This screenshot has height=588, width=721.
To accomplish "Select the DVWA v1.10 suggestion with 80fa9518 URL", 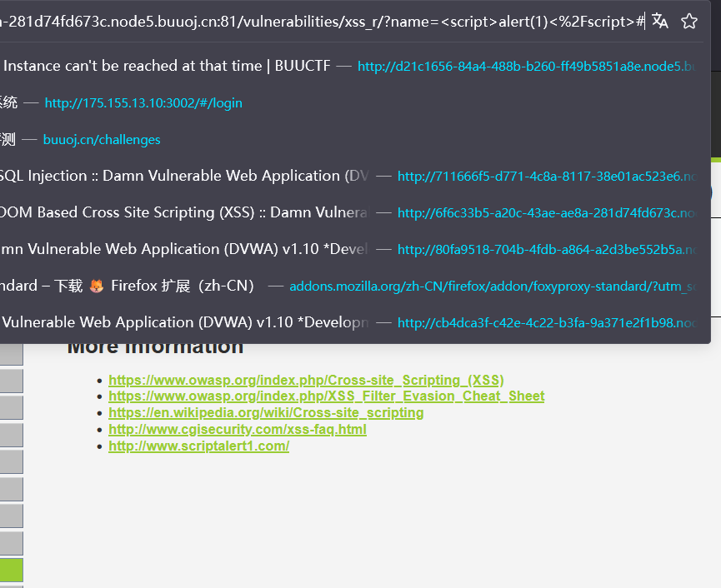I will pos(352,249).
